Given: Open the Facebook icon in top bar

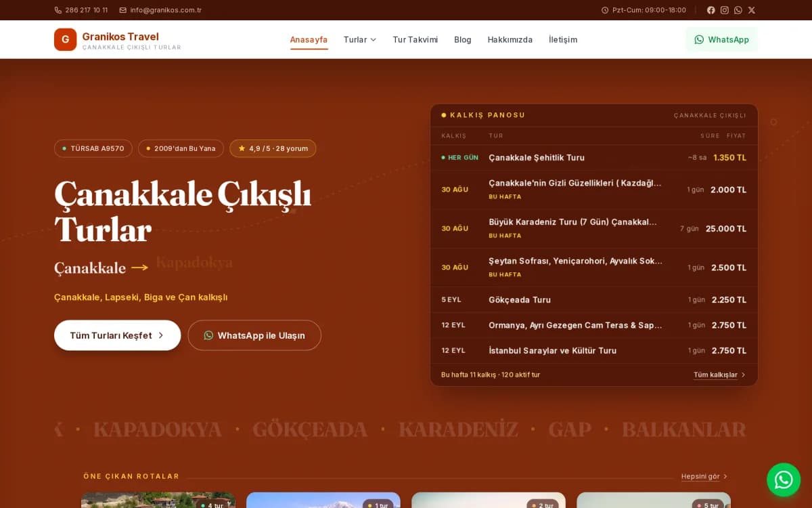Looking at the screenshot, I should pyautogui.click(x=710, y=10).
